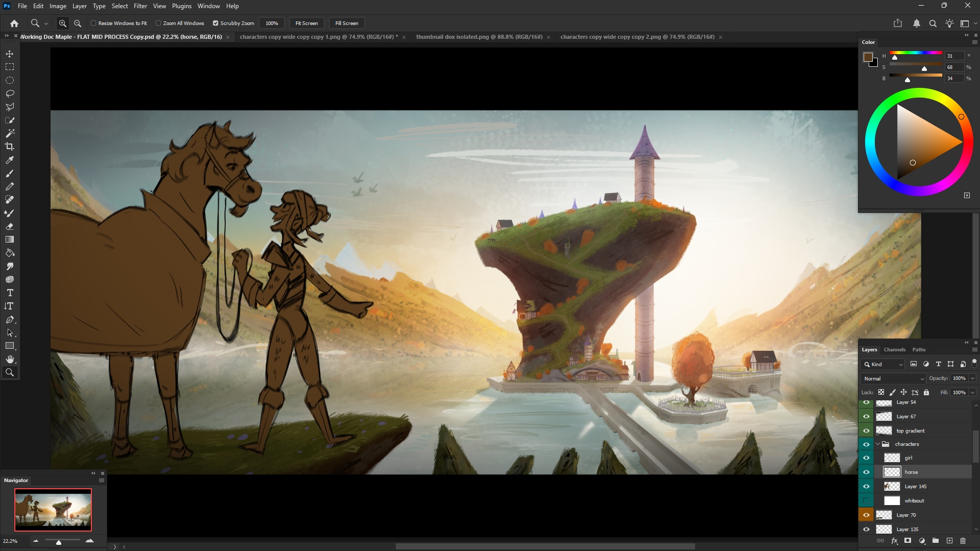
Task: Hide the horse layer visibility
Action: (866, 472)
